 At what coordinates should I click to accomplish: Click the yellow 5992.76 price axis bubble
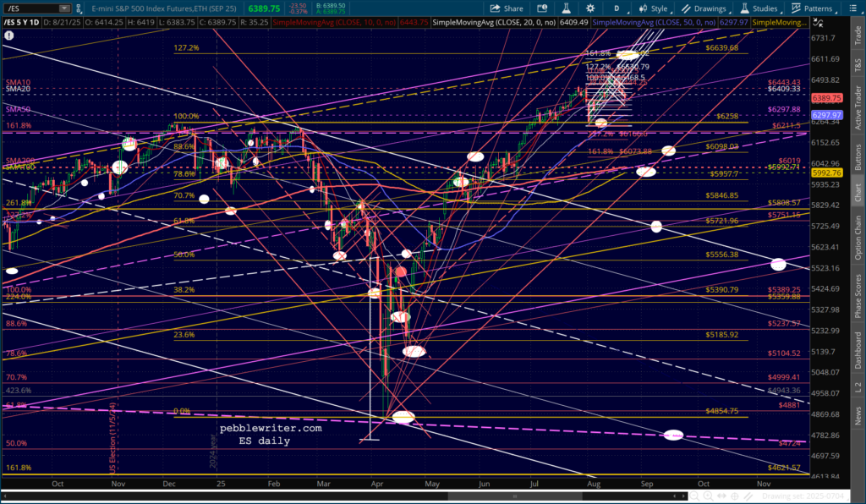coord(826,173)
